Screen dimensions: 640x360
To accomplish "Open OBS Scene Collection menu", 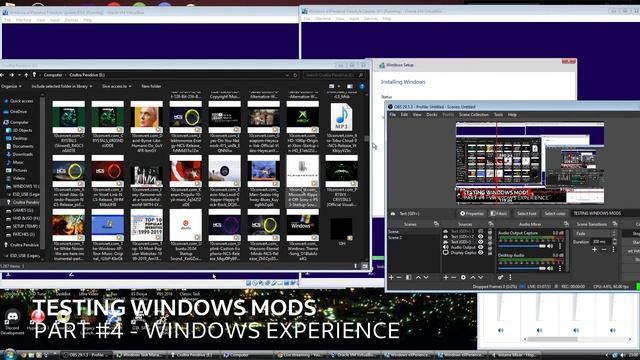I will pos(473,115).
